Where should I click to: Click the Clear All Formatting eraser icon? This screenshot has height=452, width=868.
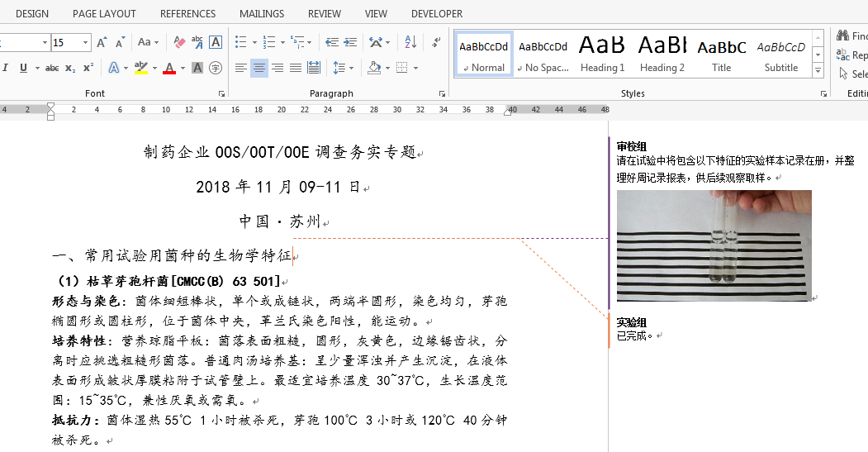tap(179, 42)
